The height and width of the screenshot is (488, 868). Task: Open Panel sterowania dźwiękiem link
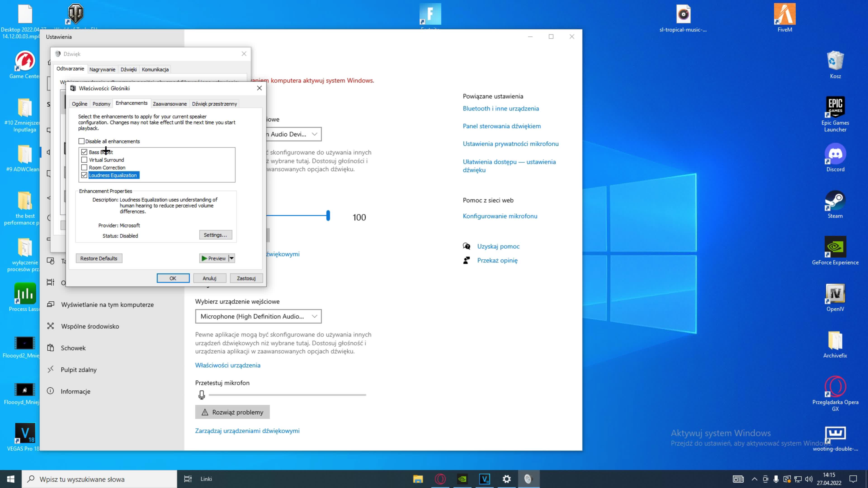coord(501,126)
